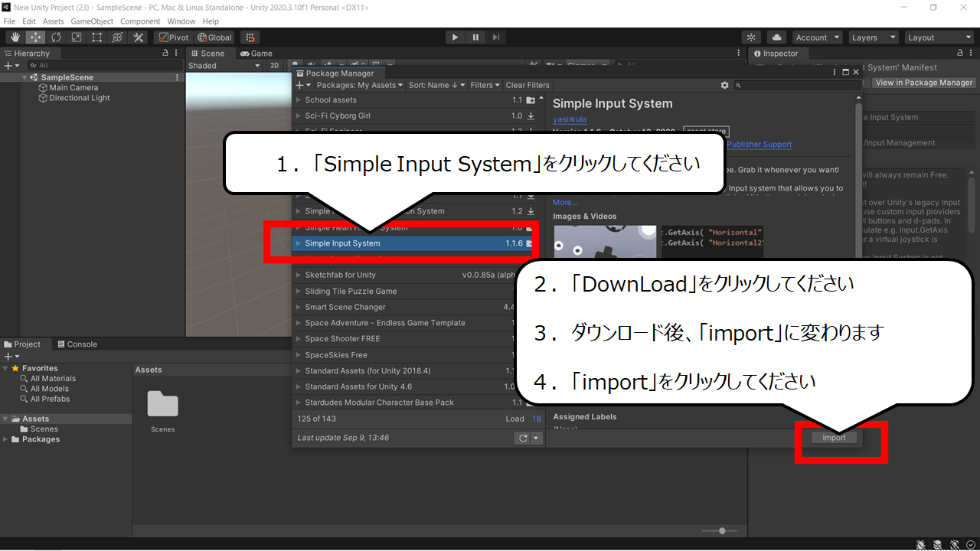Select the Transform tool
This screenshot has height=551, width=980.
(x=118, y=37)
